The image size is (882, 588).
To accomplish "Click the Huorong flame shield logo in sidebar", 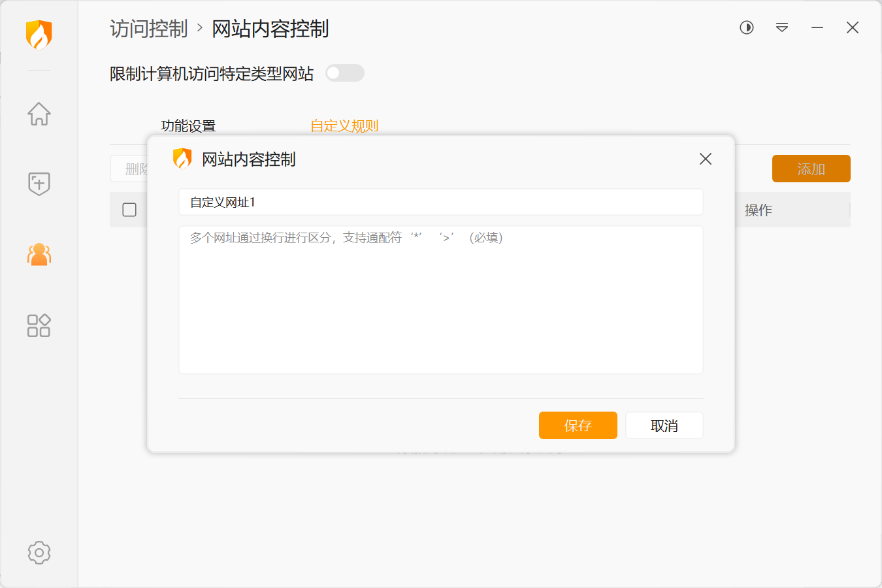I will pyautogui.click(x=39, y=35).
